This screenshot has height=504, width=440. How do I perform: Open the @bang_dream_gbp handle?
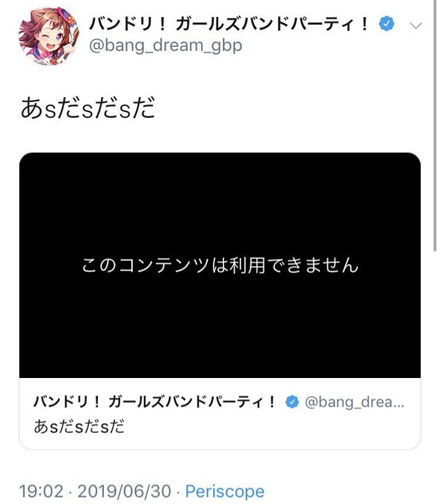pos(165,46)
